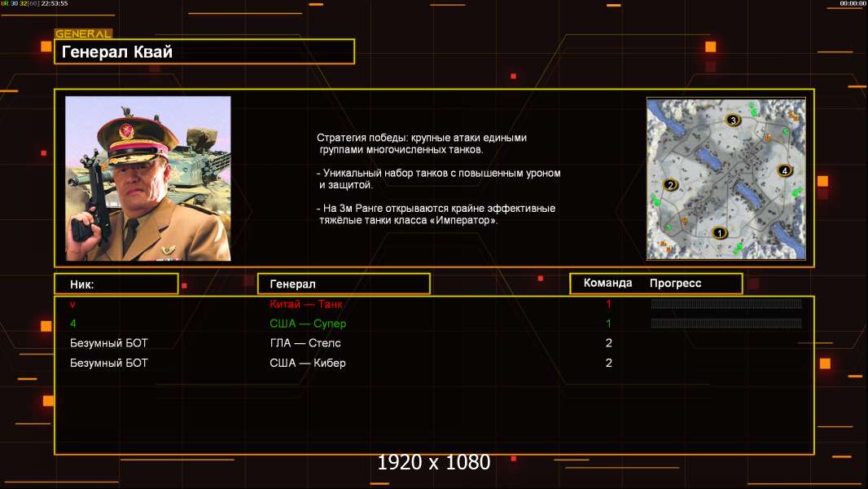Click General Kwai portrait image

(148, 178)
